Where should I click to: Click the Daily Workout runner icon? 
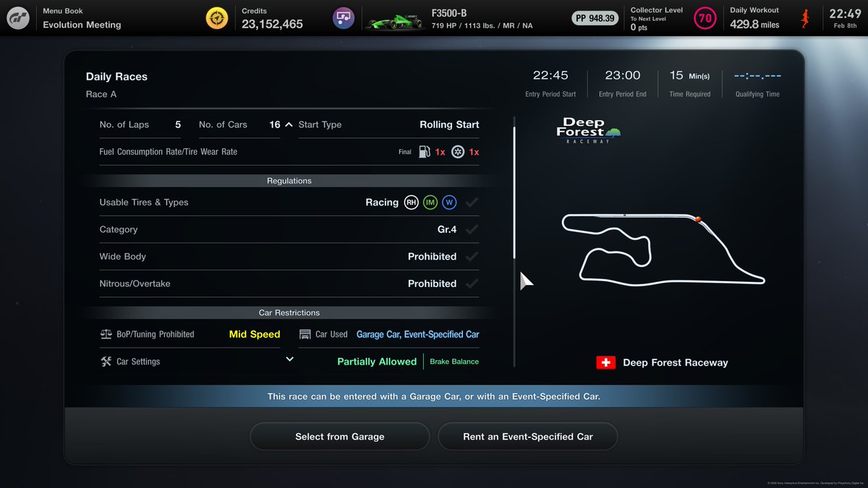(805, 18)
